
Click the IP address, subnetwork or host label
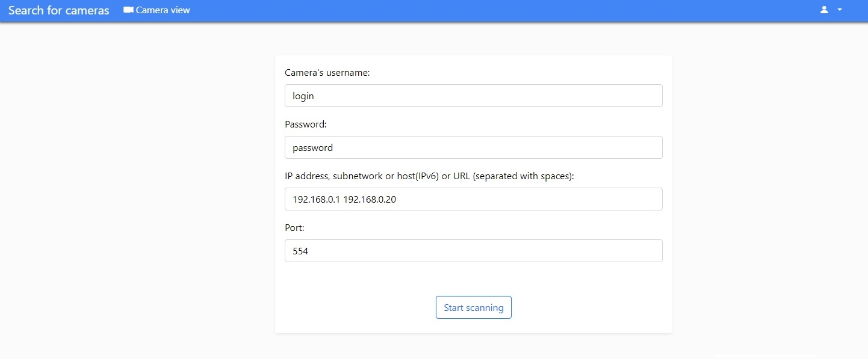[x=430, y=176]
